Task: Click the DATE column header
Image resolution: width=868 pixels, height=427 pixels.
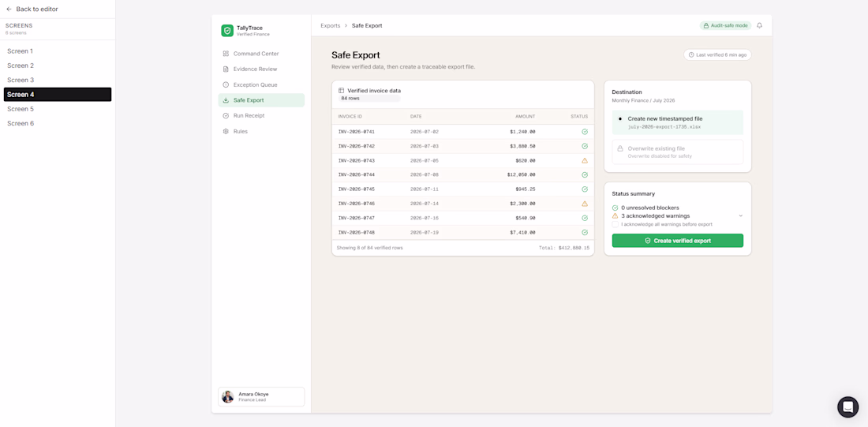Action: tap(416, 116)
